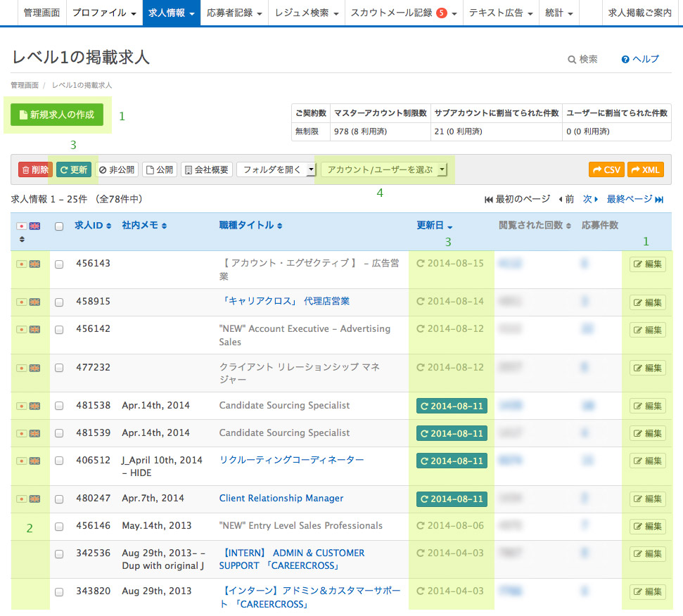Click the 編集 edit button for job 456143
This screenshot has width=683, height=616.
[x=648, y=264]
